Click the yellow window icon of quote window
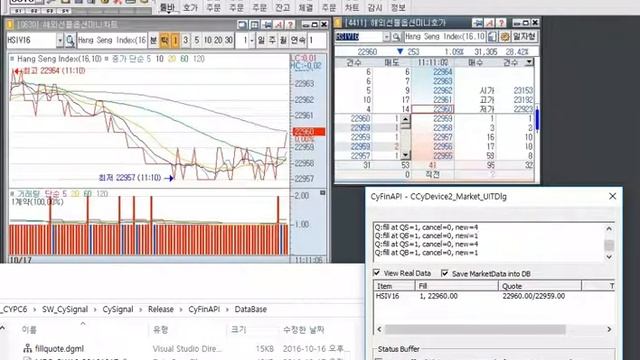 coord(338,22)
